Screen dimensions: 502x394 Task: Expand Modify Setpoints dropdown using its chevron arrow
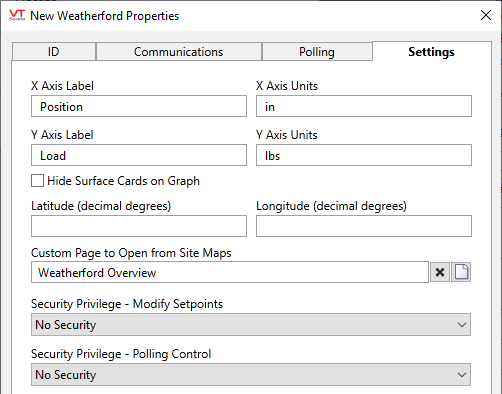click(x=462, y=325)
